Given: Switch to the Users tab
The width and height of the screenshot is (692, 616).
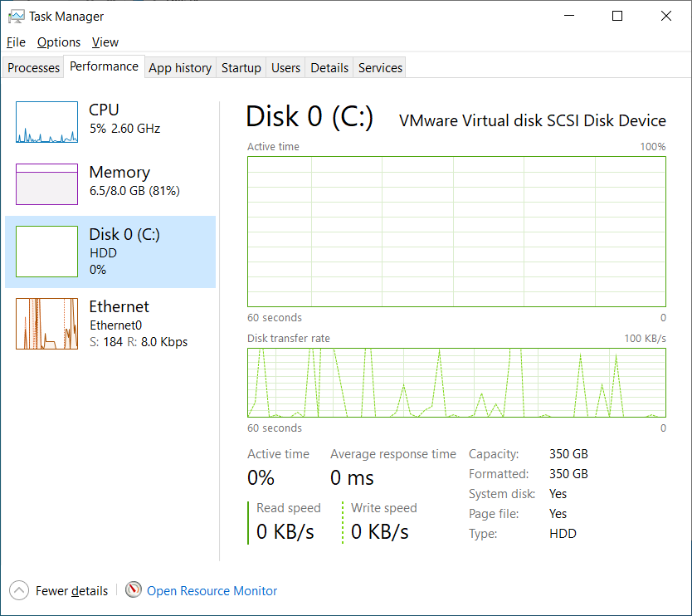Looking at the screenshot, I should tap(286, 68).
